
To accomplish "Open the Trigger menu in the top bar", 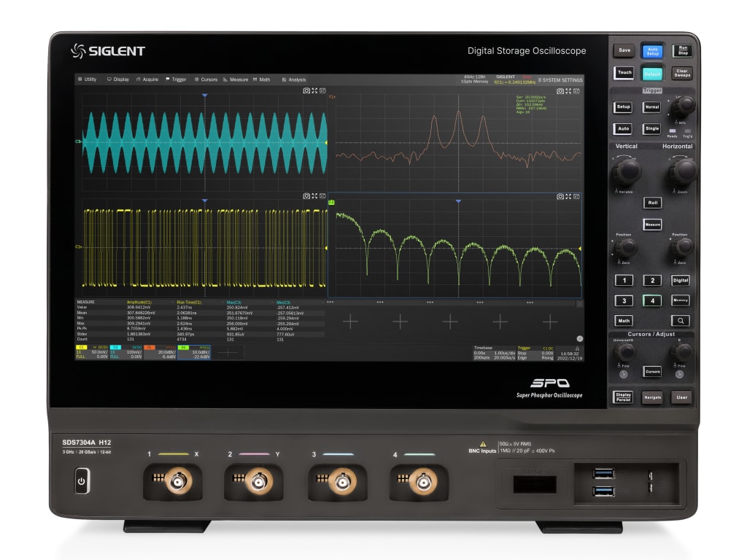I will 176,79.
